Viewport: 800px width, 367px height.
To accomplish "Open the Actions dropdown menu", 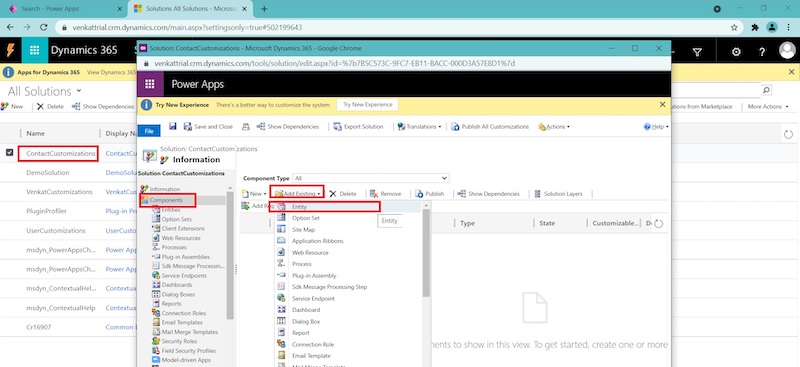I will [x=554, y=127].
